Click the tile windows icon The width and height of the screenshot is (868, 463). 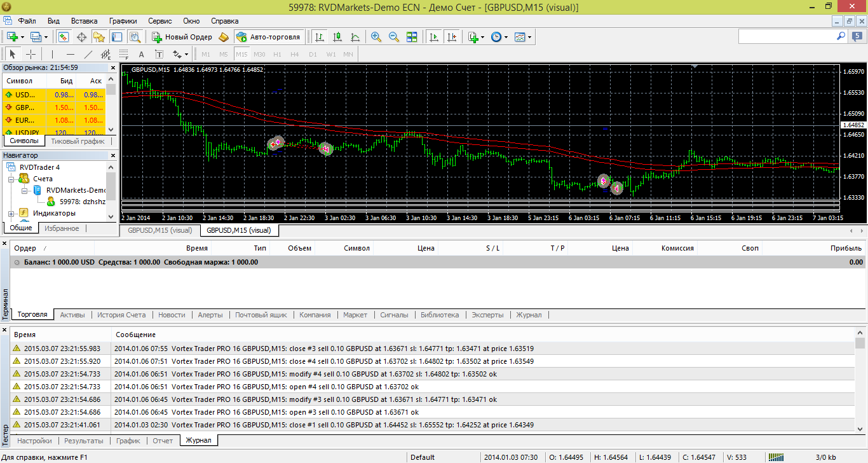[412, 37]
